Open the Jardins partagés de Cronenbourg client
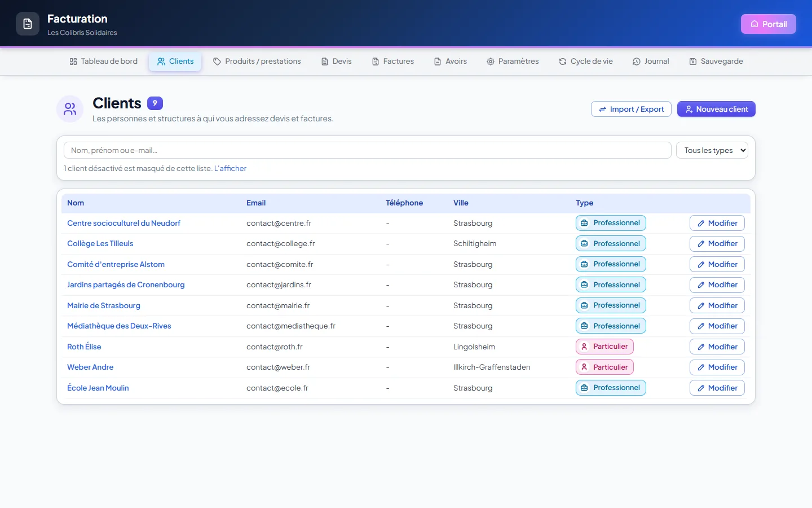The height and width of the screenshot is (508, 812). pyautogui.click(x=126, y=285)
